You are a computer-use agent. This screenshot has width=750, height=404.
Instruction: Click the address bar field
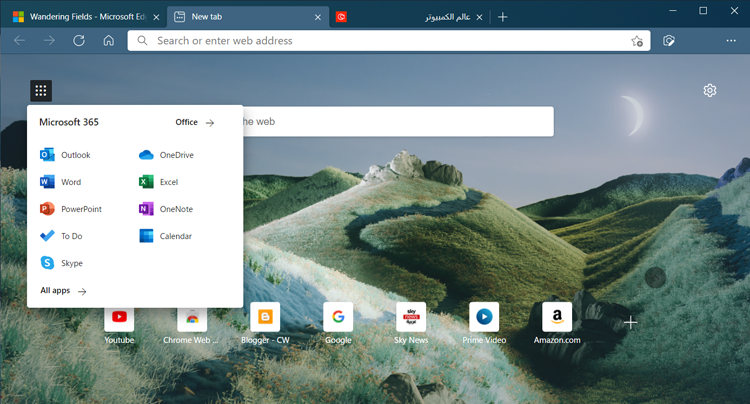point(388,41)
